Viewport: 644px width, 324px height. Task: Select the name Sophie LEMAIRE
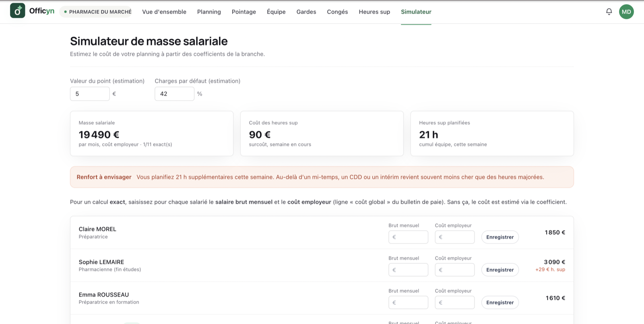tap(101, 262)
